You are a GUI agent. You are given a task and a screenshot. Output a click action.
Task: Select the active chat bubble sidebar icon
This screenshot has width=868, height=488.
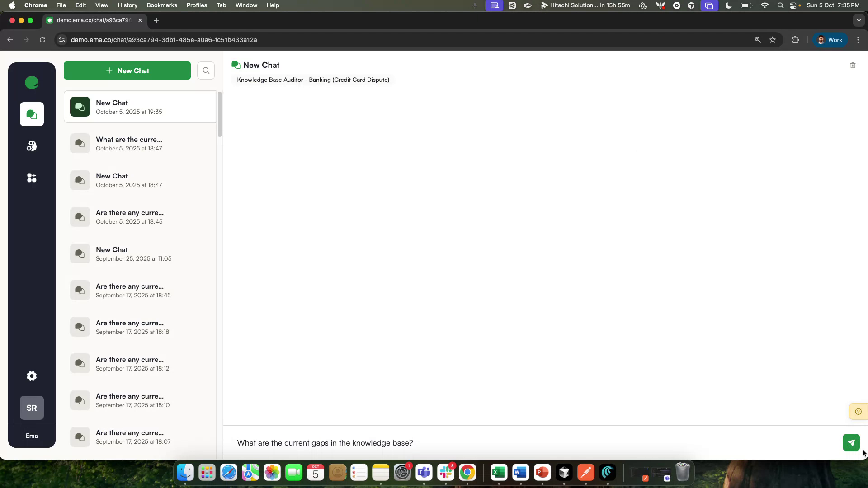click(31, 114)
